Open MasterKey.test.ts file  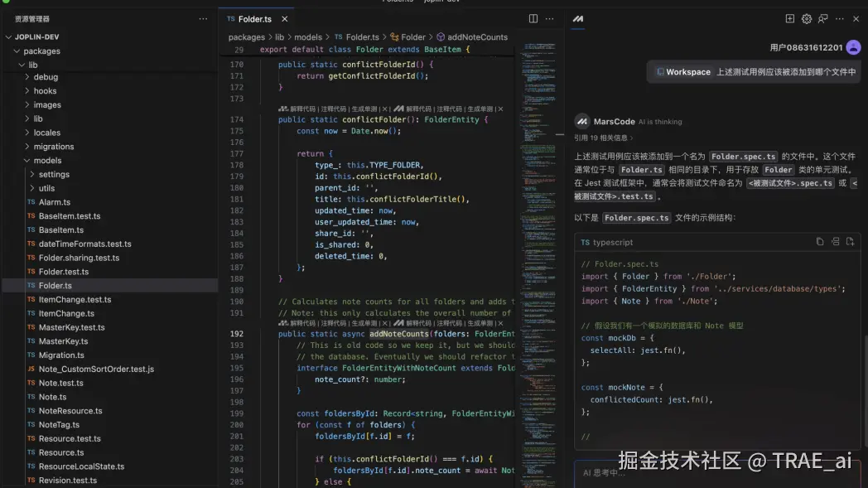pos(109,327)
